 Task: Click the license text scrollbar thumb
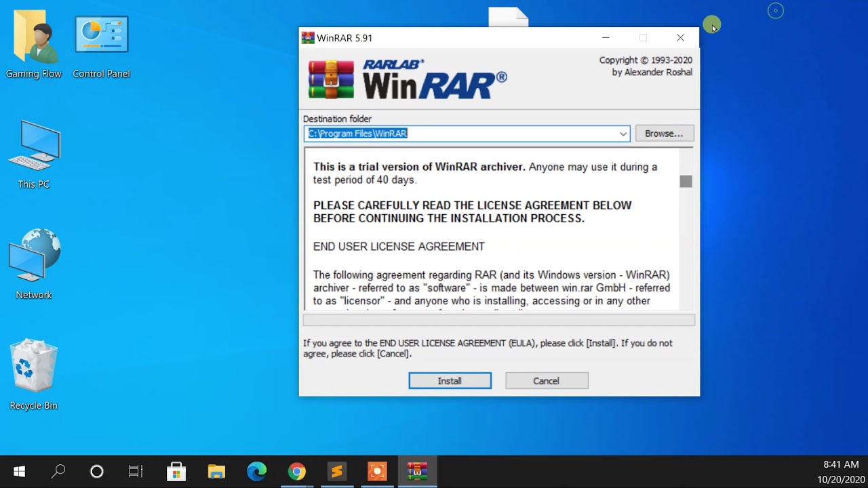[686, 181]
